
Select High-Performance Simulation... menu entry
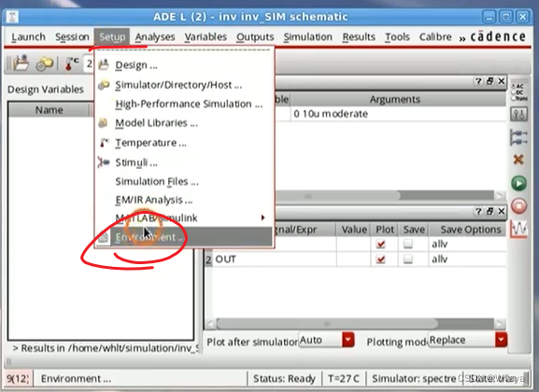coord(184,104)
